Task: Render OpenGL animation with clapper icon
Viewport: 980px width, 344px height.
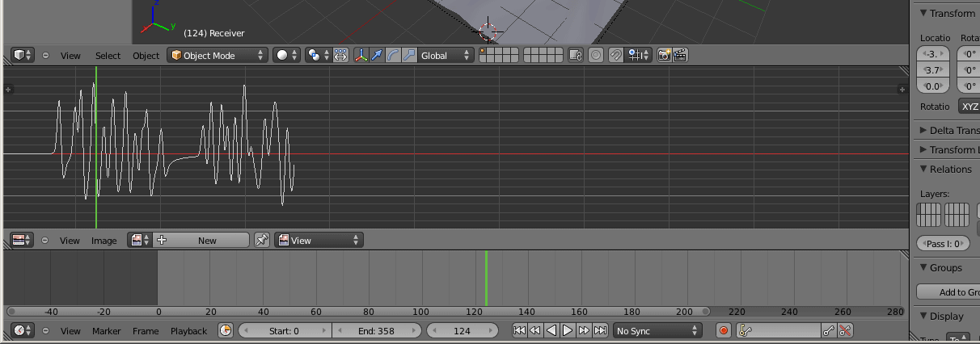Action: click(680, 56)
